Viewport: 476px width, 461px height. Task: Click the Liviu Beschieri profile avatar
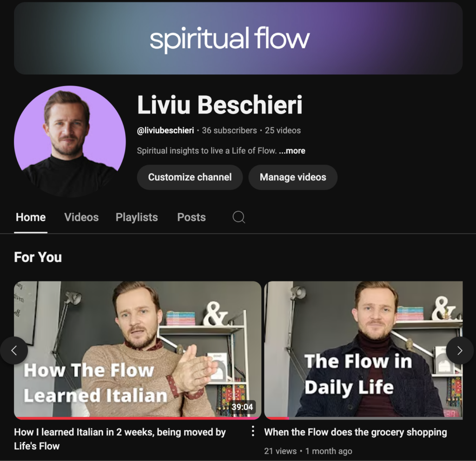click(x=70, y=141)
